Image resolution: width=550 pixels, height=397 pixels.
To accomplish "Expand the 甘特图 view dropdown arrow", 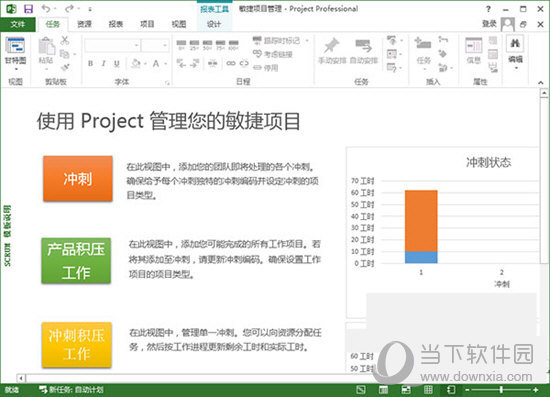I will (16, 69).
